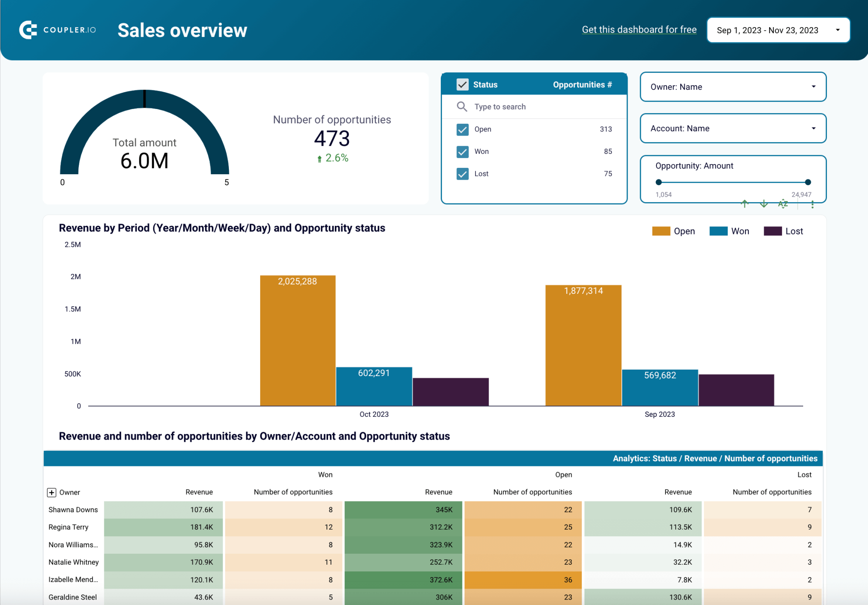This screenshot has height=605, width=868.
Task: Expand the Owner rows using the plus box
Action: point(51,492)
